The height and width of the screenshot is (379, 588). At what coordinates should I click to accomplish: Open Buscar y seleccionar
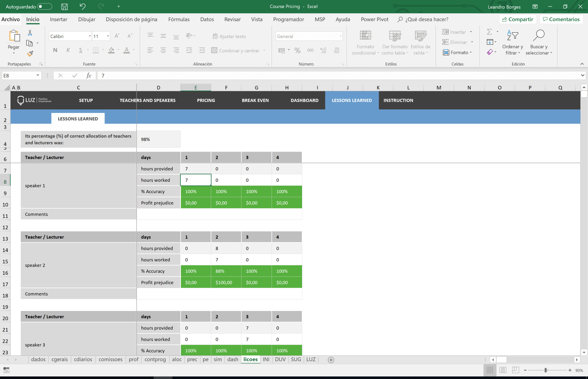pos(539,42)
